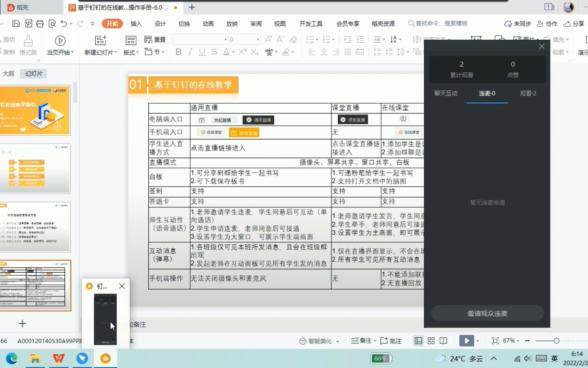Increase paragraph indent

(x=360, y=40)
